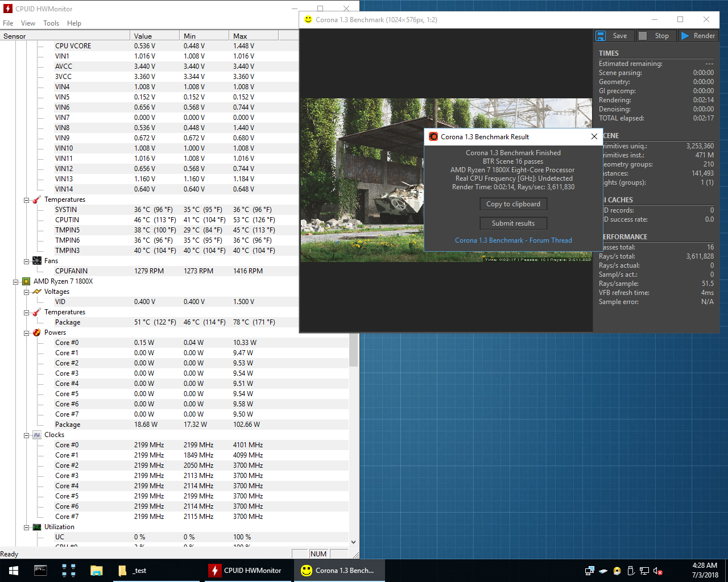Click the Save floppy disk icon

(601, 36)
